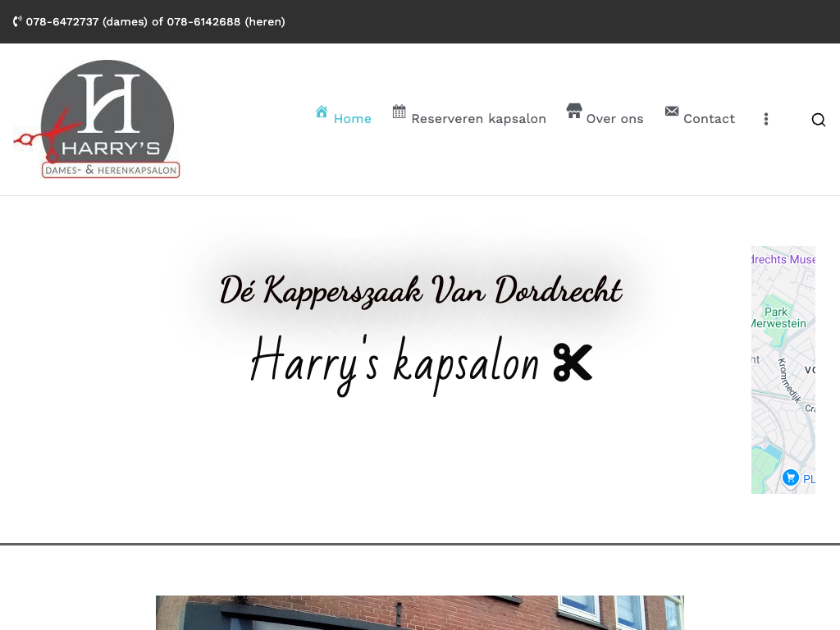
Task: Click the envelope icon beside Contact
Action: pos(672,112)
